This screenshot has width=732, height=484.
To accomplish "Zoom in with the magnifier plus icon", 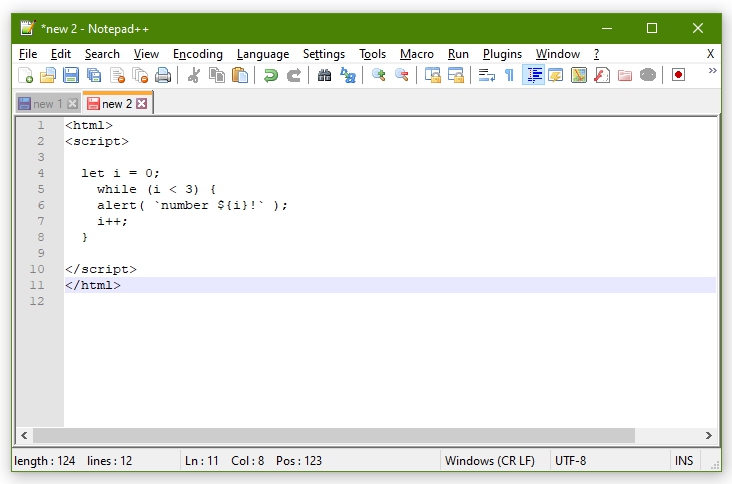I will (379, 75).
